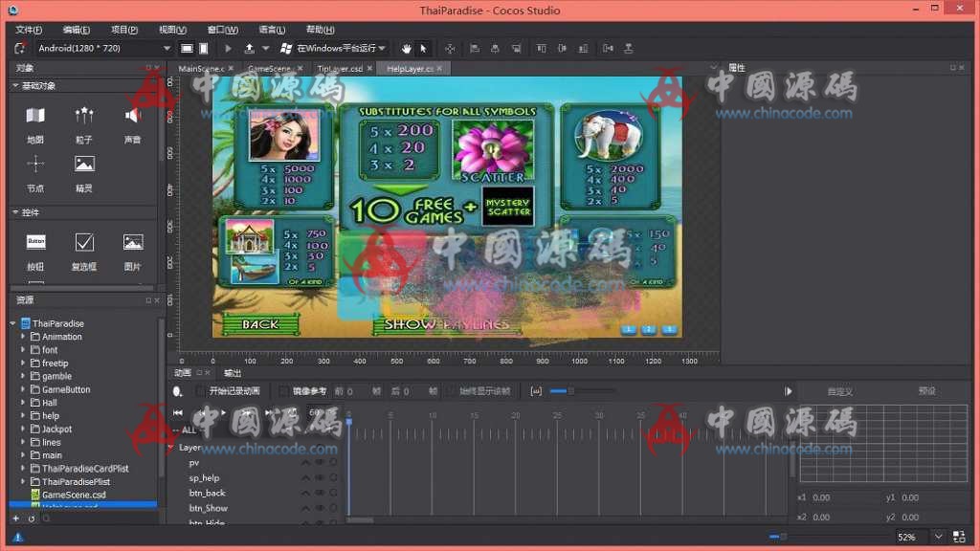Add a Sprite (精灵) object
980x551 pixels.
(x=84, y=174)
